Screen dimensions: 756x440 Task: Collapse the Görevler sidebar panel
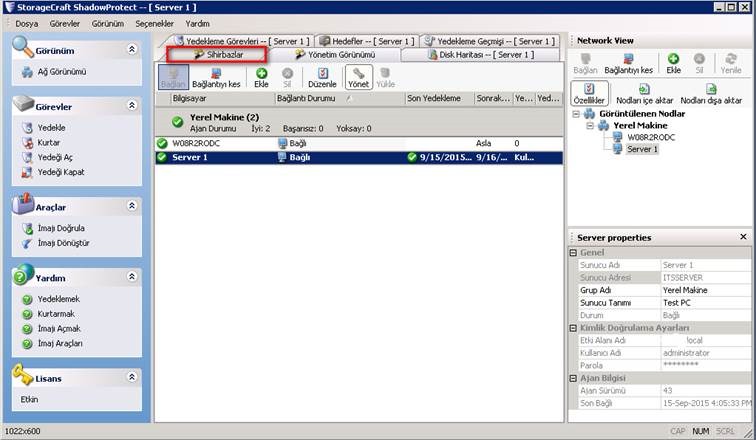(x=132, y=105)
